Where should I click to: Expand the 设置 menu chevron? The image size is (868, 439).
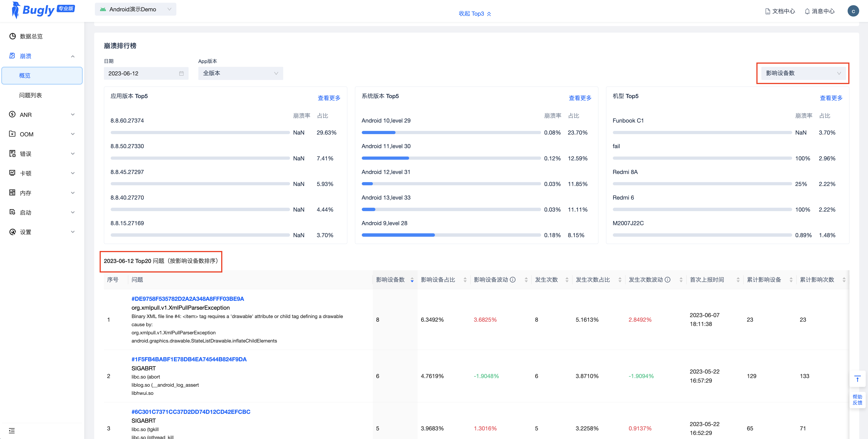click(73, 232)
